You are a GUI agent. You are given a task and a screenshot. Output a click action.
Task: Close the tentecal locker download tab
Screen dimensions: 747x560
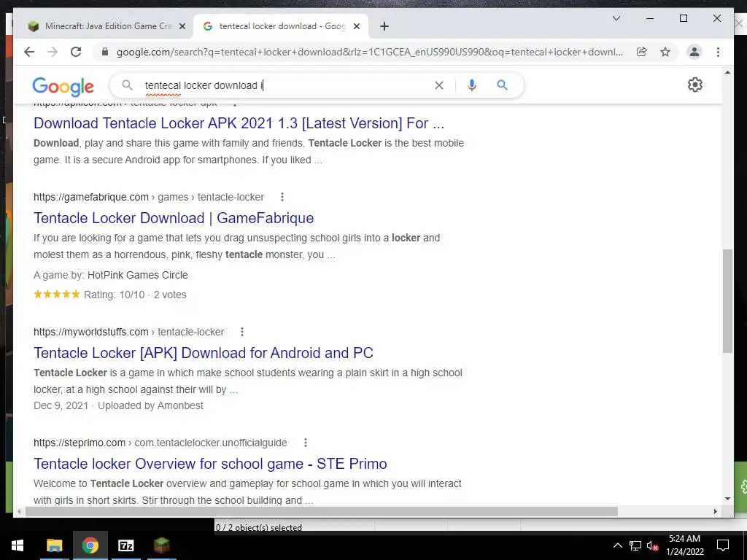pos(356,26)
